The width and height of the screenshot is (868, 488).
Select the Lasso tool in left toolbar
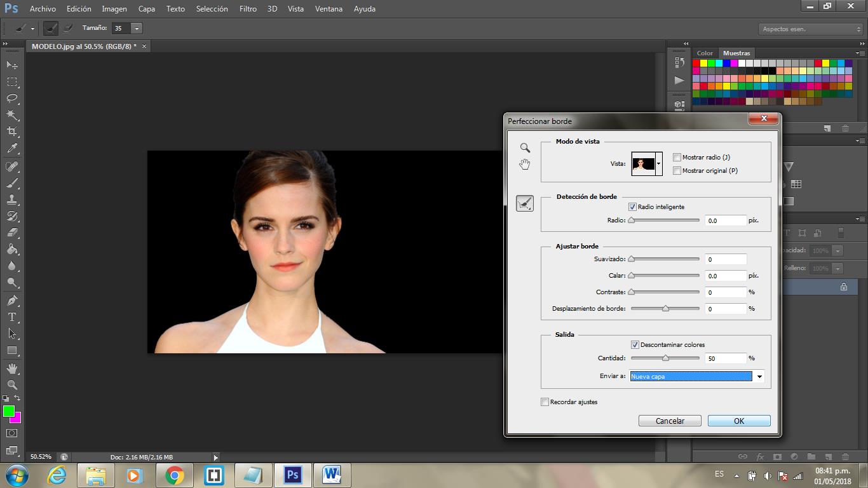coord(12,98)
